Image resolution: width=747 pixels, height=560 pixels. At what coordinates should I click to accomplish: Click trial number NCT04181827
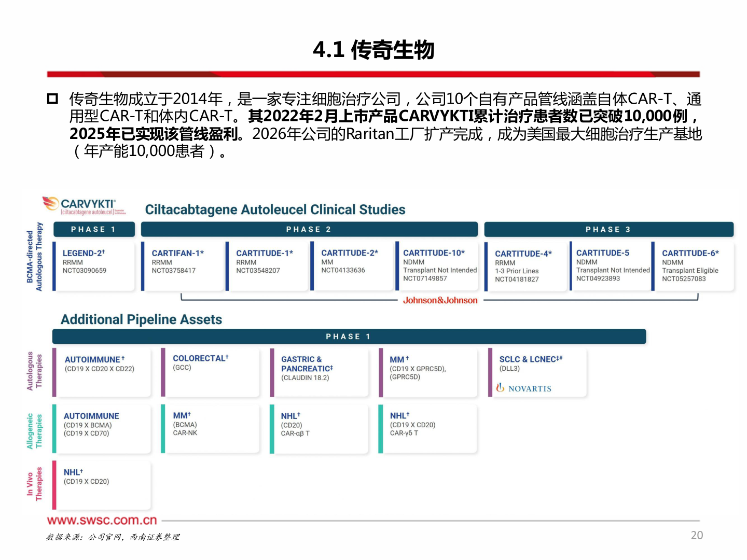pos(517,279)
